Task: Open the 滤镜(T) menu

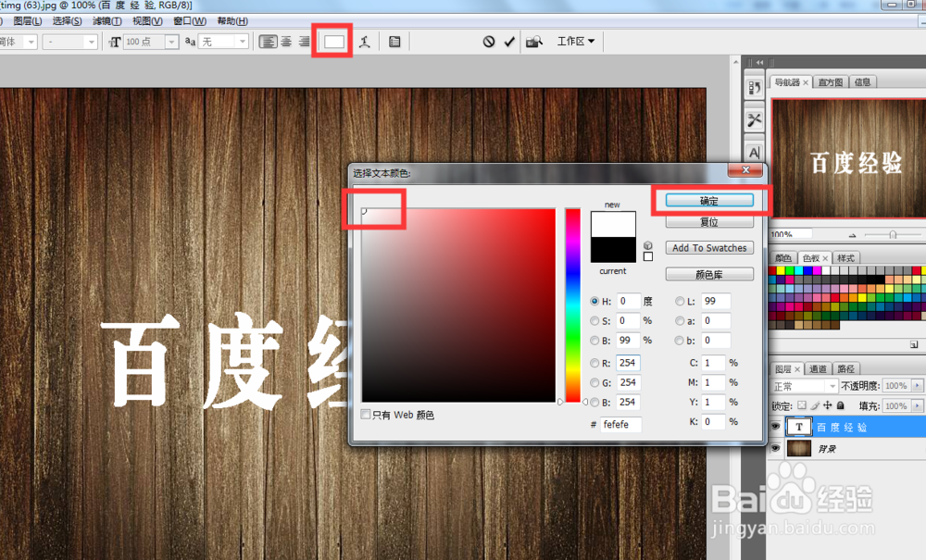Action: 106,21
